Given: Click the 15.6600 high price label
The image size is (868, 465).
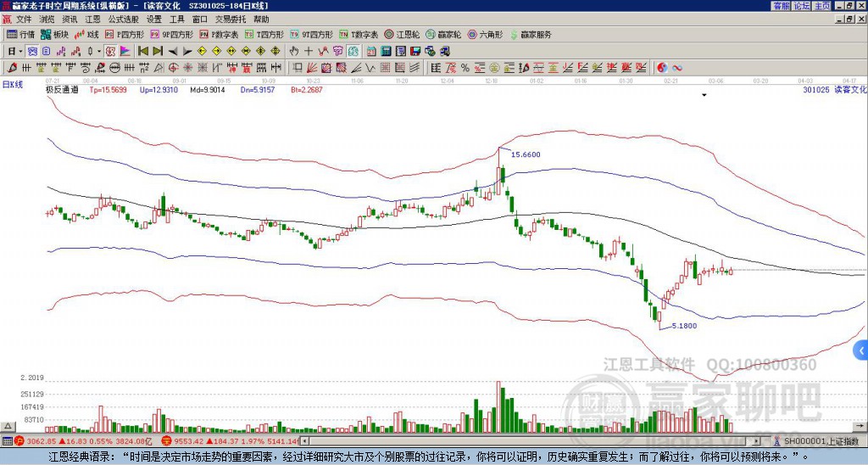Looking at the screenshot, I should [526, 154].
